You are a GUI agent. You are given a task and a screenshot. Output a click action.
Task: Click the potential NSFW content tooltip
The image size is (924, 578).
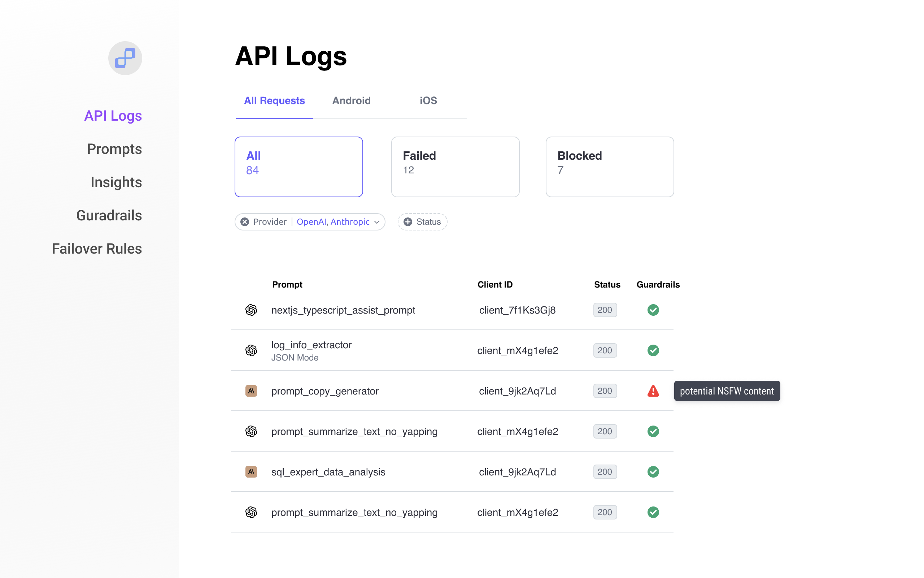tap(727, 391)
